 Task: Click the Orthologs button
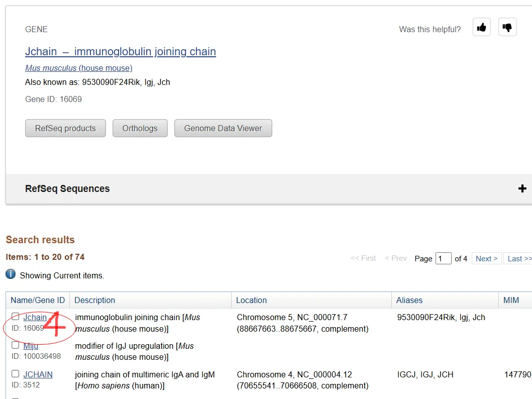tap(140, 128)
